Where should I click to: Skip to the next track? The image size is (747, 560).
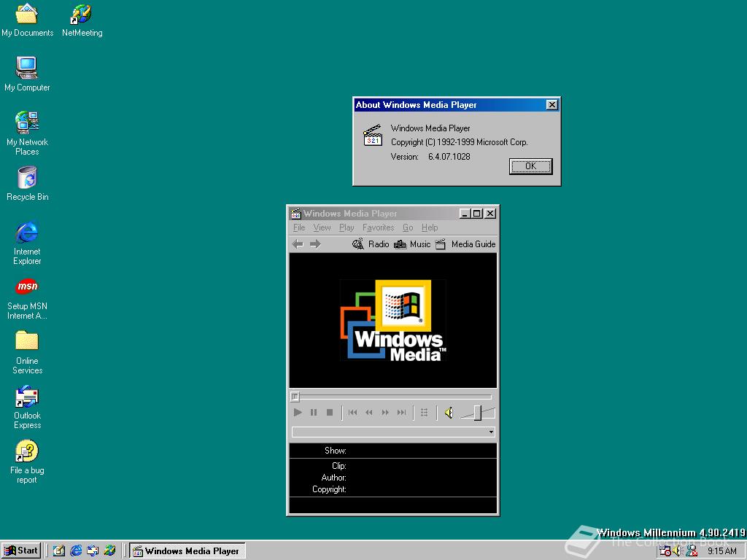click(x=402, y=413)
